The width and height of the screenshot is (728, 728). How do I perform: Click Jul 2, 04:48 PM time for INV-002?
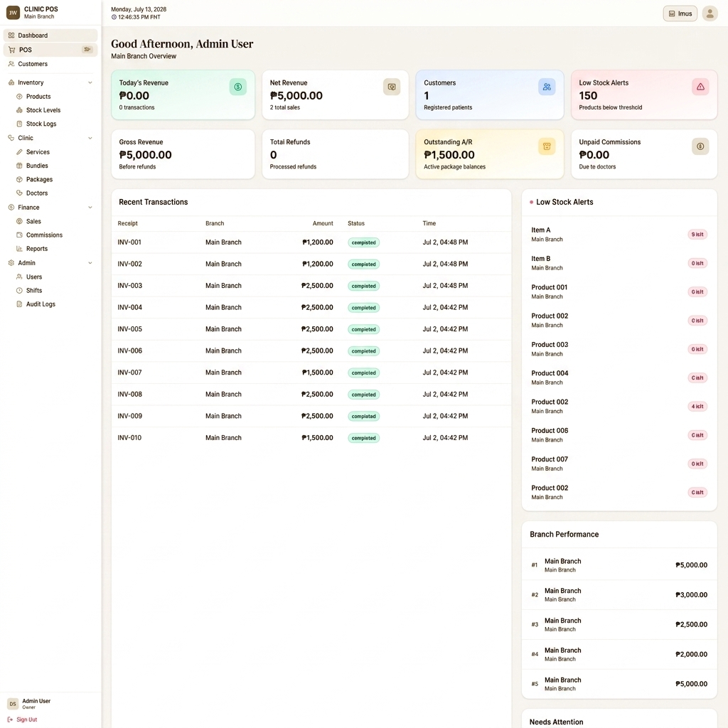pyautogui.click(x=445, y=264)
